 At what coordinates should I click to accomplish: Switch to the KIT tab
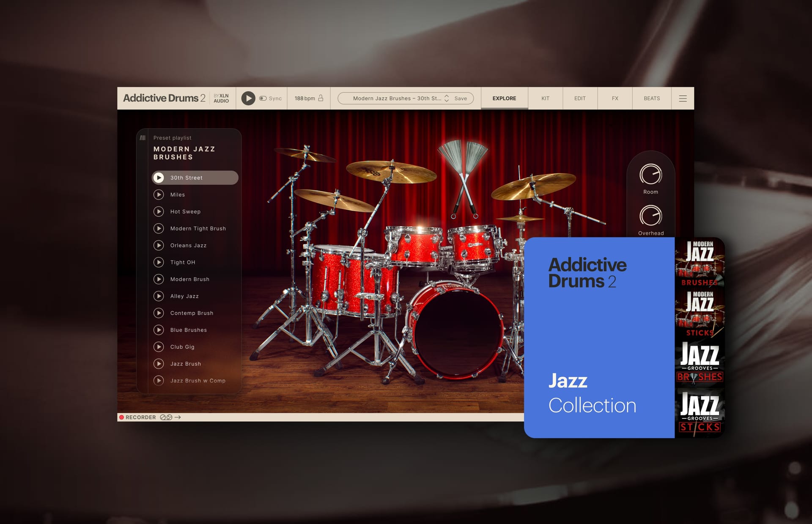pos(545,99)
